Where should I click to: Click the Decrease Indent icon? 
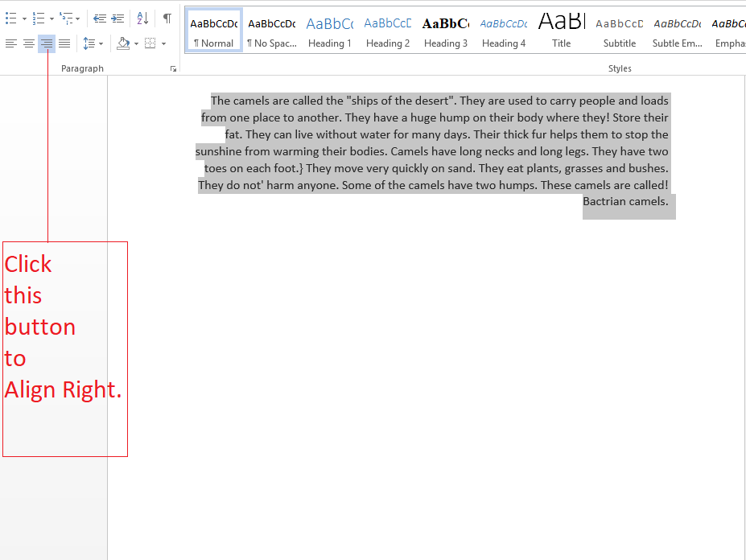pos(98,18)
